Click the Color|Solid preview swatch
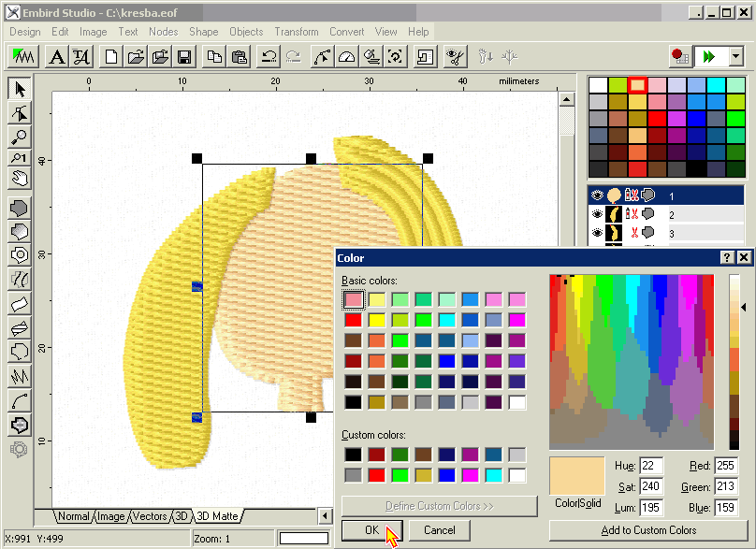 tap(576, 476)
